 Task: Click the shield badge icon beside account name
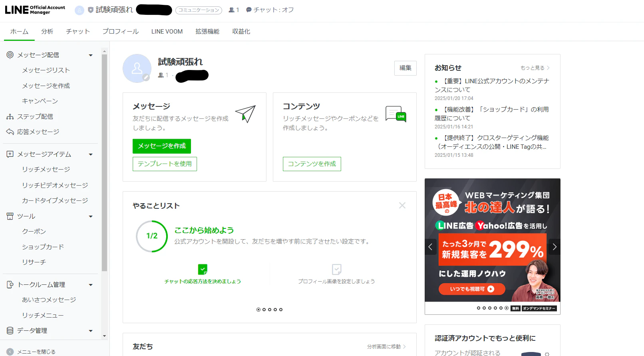(x=91, y=10)
